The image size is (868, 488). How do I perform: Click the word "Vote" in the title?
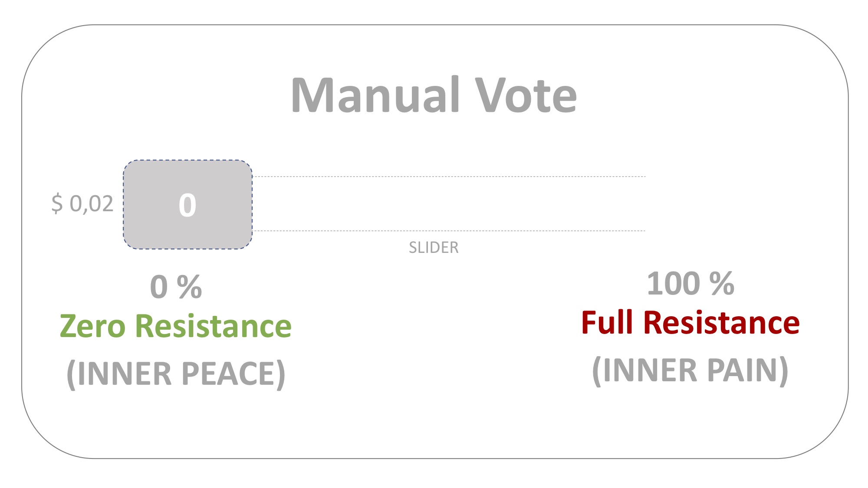526,95
